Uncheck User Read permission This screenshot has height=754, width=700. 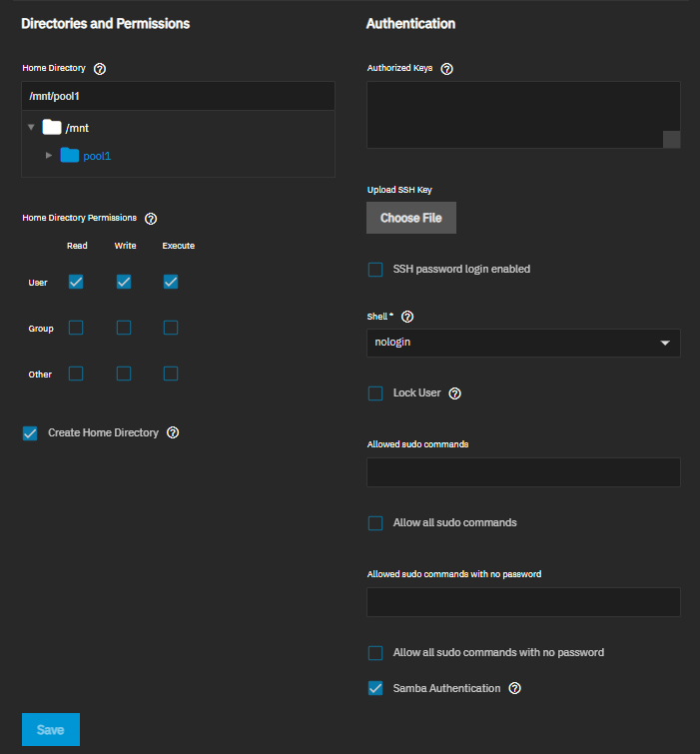pyautogui.click(x=76, y=282)
